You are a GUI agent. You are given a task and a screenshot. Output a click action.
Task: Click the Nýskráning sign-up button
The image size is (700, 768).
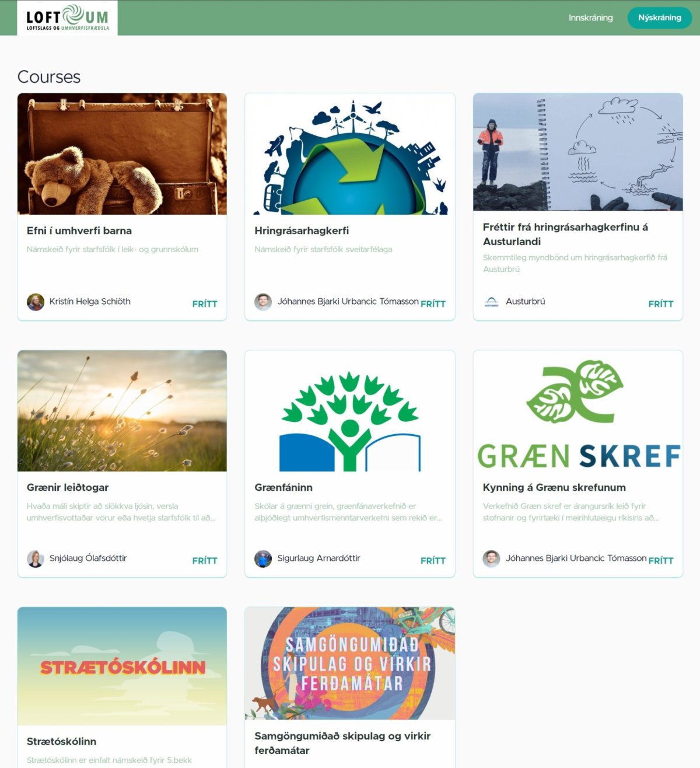coord(659,18)
